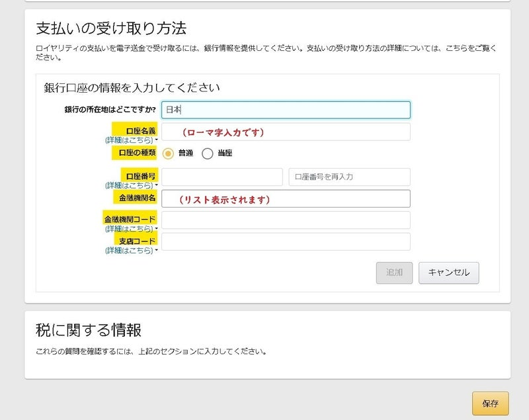Viewport: 529px width, 420px height.
Task: Click the yellow 保存 button
Action: point(490,403)
